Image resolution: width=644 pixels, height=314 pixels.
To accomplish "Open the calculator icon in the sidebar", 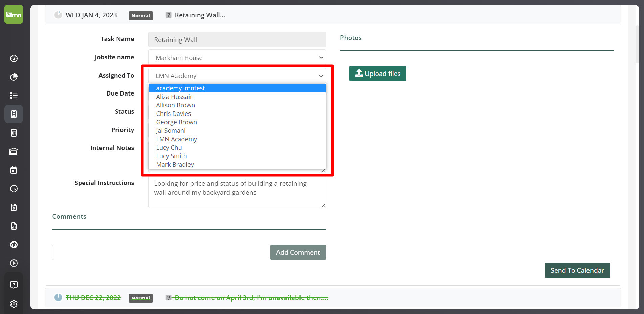I will tap(14, 133).
